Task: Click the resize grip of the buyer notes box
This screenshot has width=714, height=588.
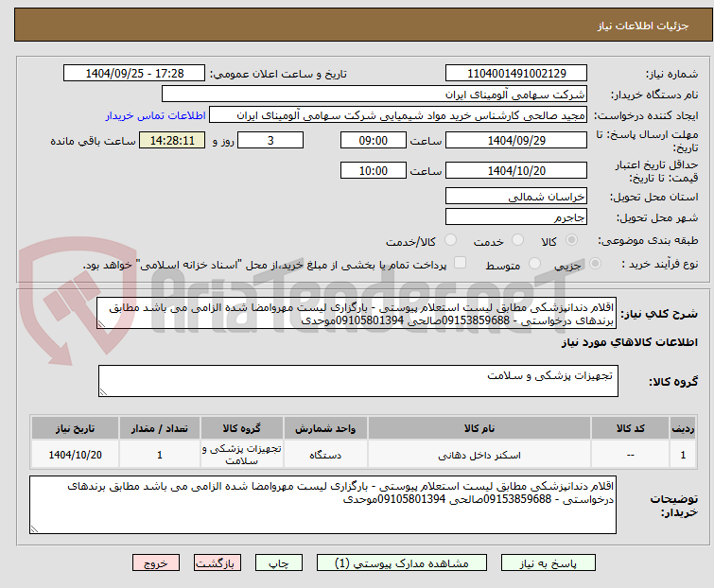Action: click(35, 528)
